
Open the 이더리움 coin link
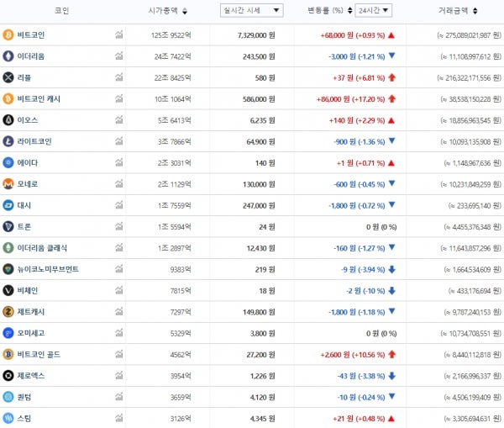31,56
